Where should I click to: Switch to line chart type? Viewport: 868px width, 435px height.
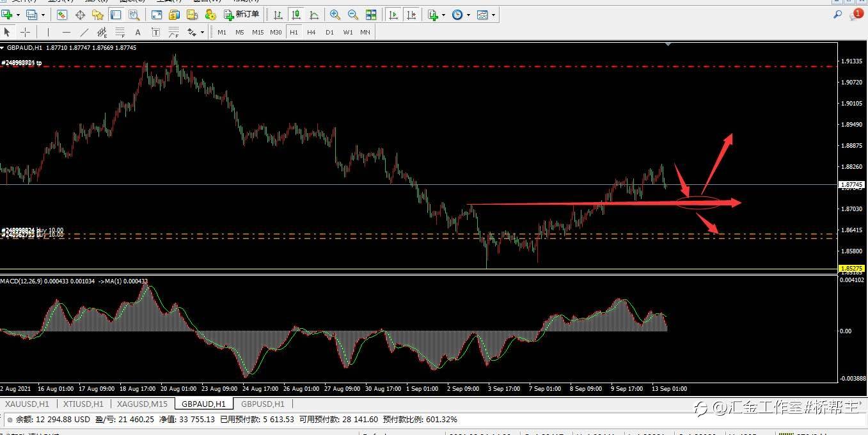313,15
